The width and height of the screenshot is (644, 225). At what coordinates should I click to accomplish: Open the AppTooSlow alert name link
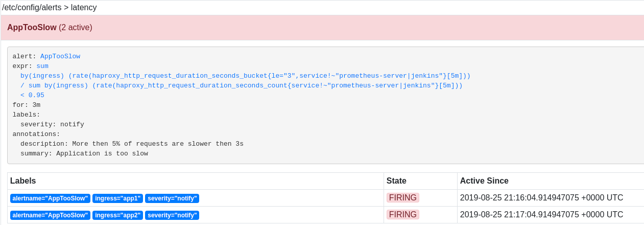point(60,56)
